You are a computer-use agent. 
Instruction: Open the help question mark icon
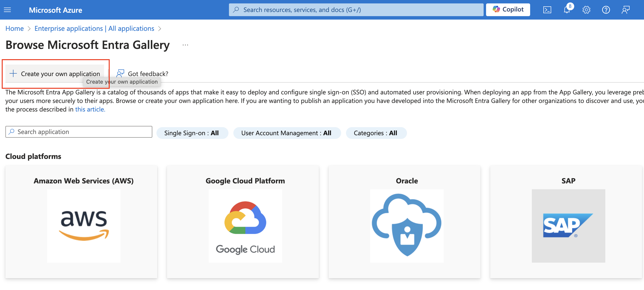coord(606,10)
